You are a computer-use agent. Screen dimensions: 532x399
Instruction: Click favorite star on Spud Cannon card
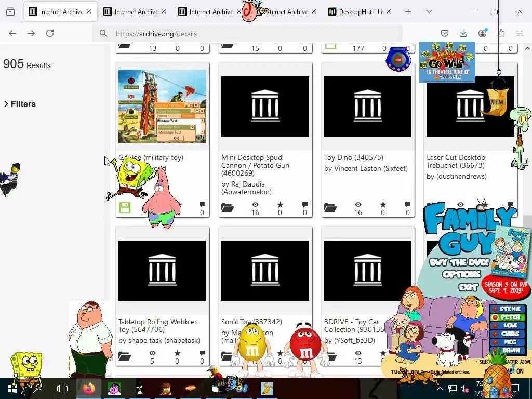coord(280,204)
